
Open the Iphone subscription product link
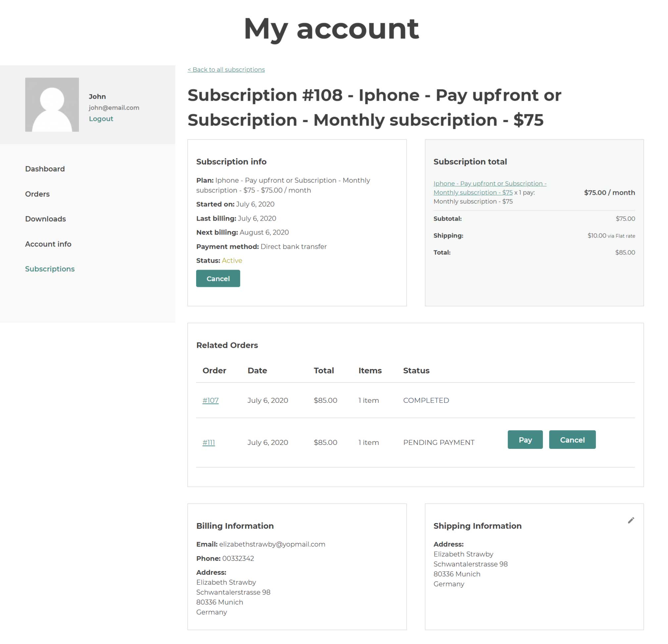pos(489,188)
